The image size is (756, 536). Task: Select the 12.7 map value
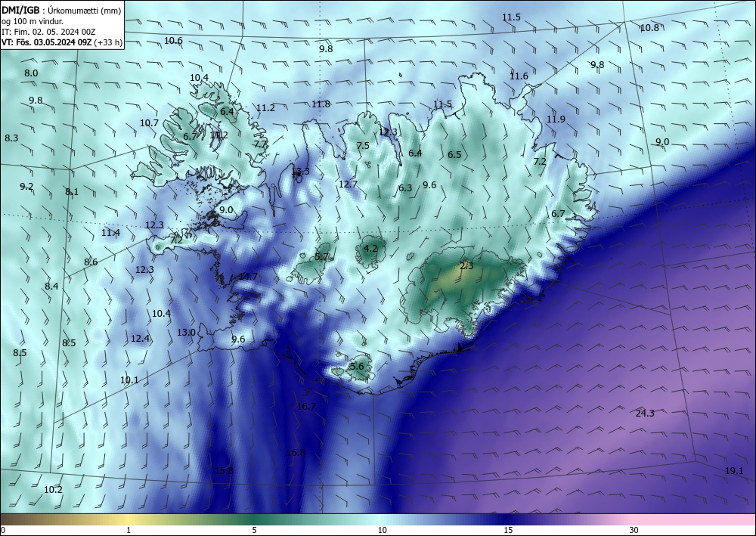click(348, 184)
